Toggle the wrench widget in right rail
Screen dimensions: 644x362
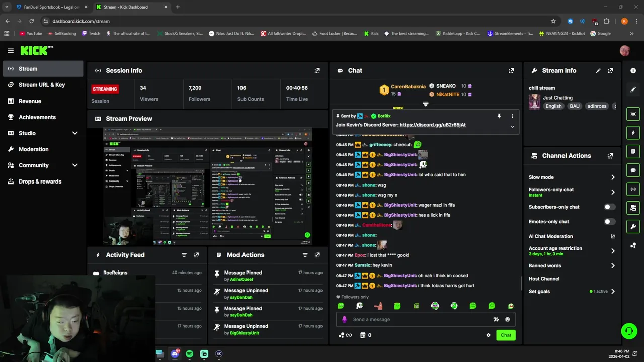pyautogui.click(x=633, y=226)
